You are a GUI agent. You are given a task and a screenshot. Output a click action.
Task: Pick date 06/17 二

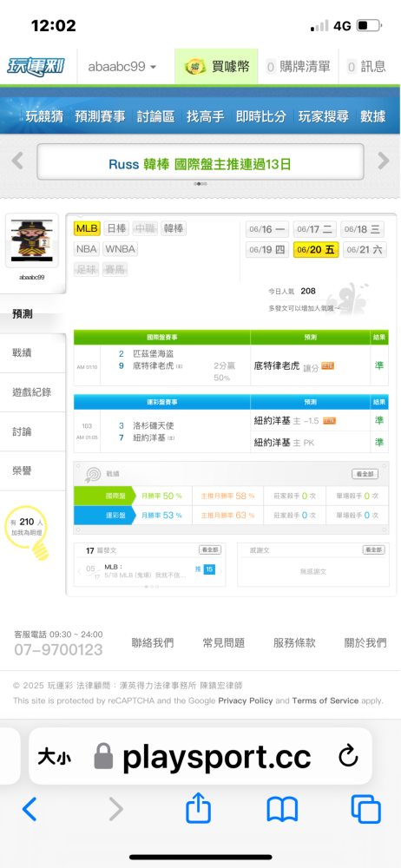(x=314, y=229)
